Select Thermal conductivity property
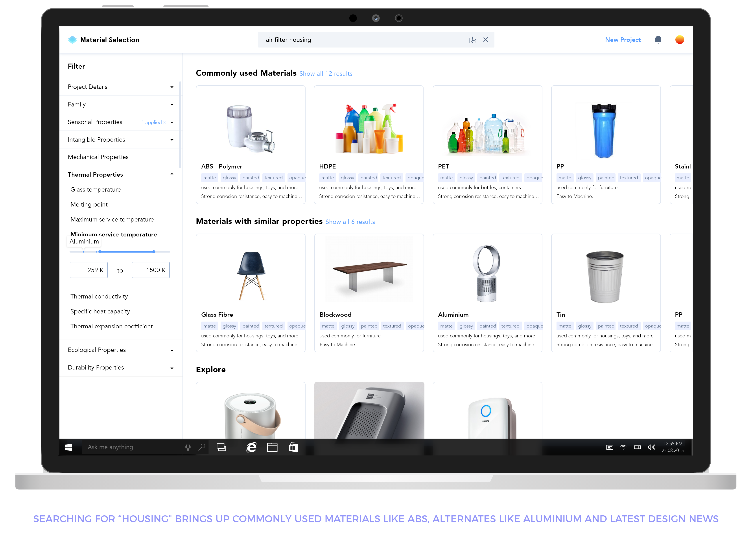The height and width of the screenshot is (560, 752). coord(99,296)
